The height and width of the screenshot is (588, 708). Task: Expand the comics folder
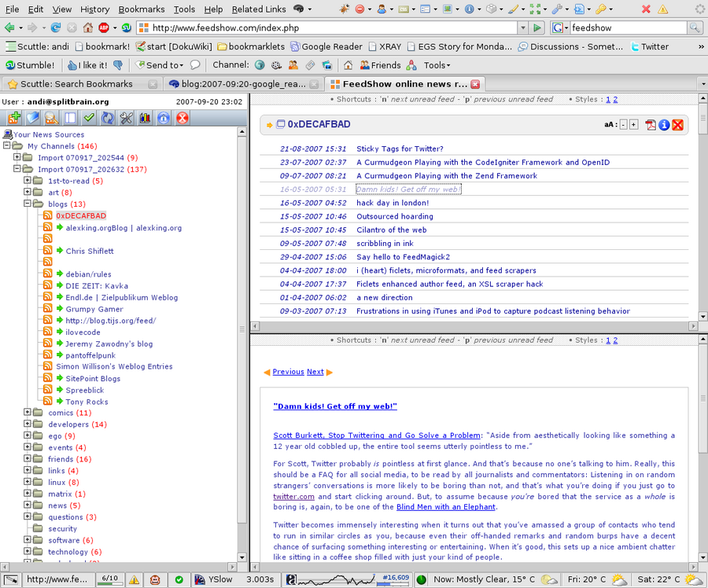(27, 412)
